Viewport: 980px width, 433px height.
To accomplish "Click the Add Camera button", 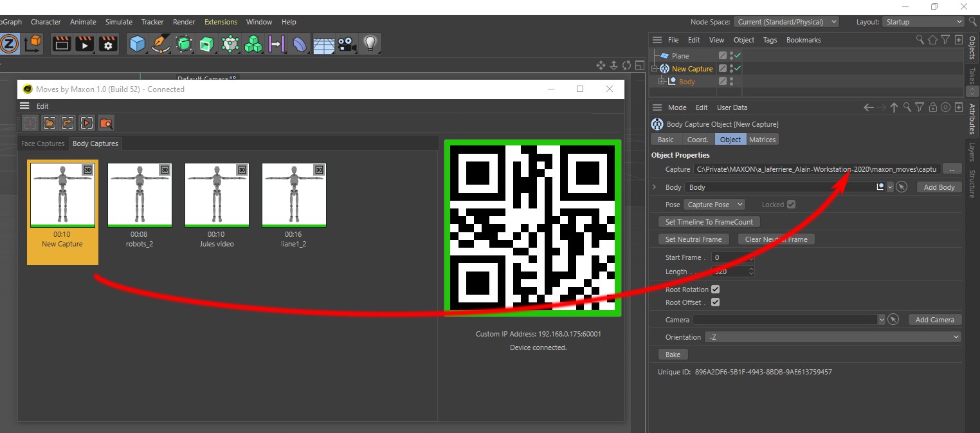I will click(935, 320).
